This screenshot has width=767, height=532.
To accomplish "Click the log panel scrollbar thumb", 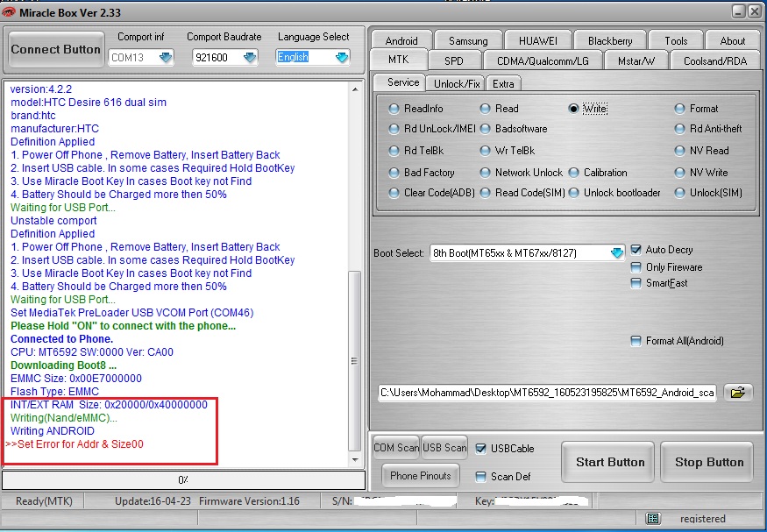I will (355, 361).
